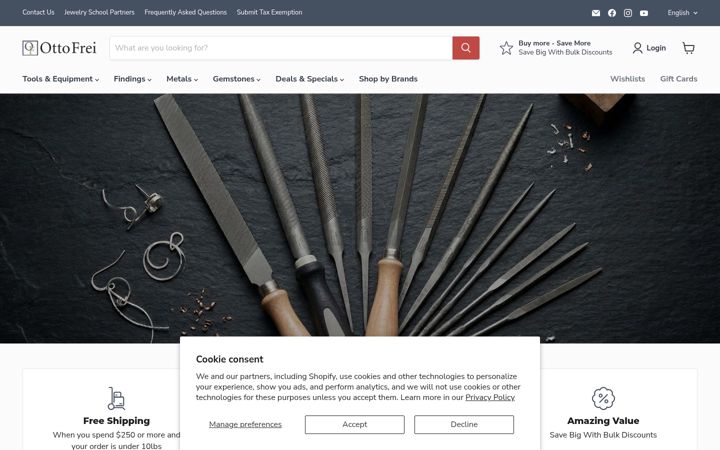Viewport: 720px width, 450px height.
Task: Expand the Deals & Specials menu
Action: (309, 79)
